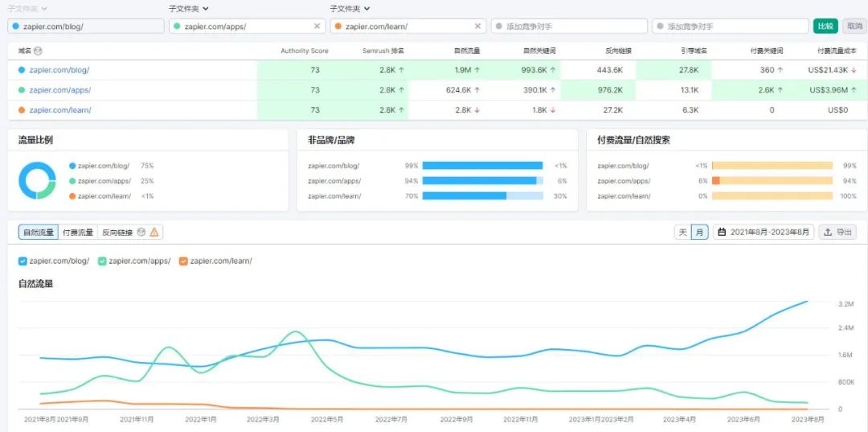Click first 添加竞争对手 input field
Screen dimensions: 868x432
point(569,26)
